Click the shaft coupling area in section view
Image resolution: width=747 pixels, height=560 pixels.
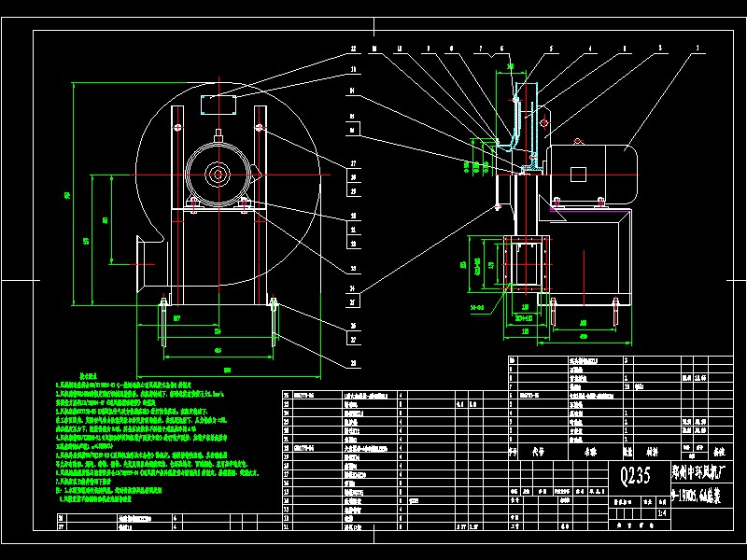pos(523,215)
